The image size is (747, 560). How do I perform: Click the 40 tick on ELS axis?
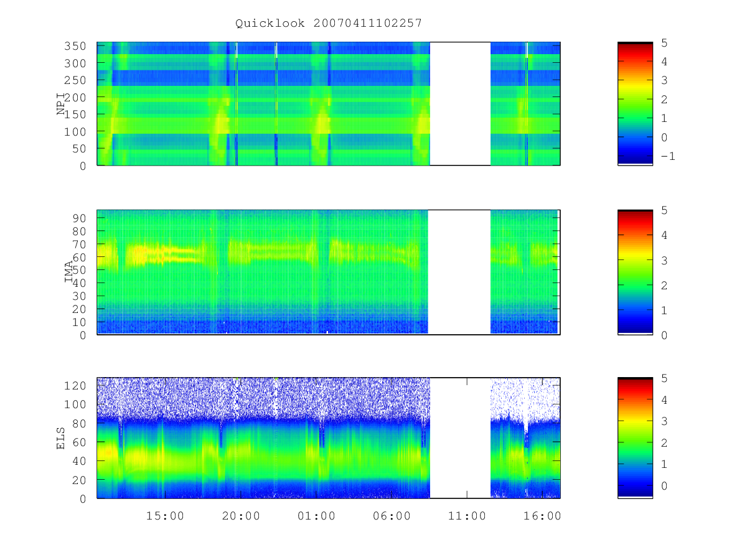click(x=80, y=461)
